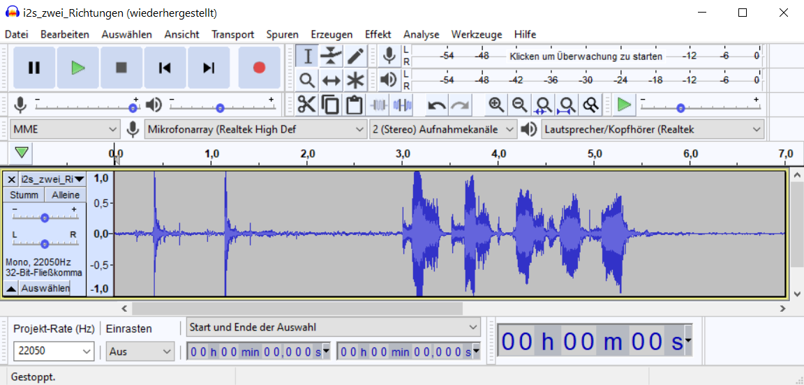Start recording with the red Record button

coord(259,68)
